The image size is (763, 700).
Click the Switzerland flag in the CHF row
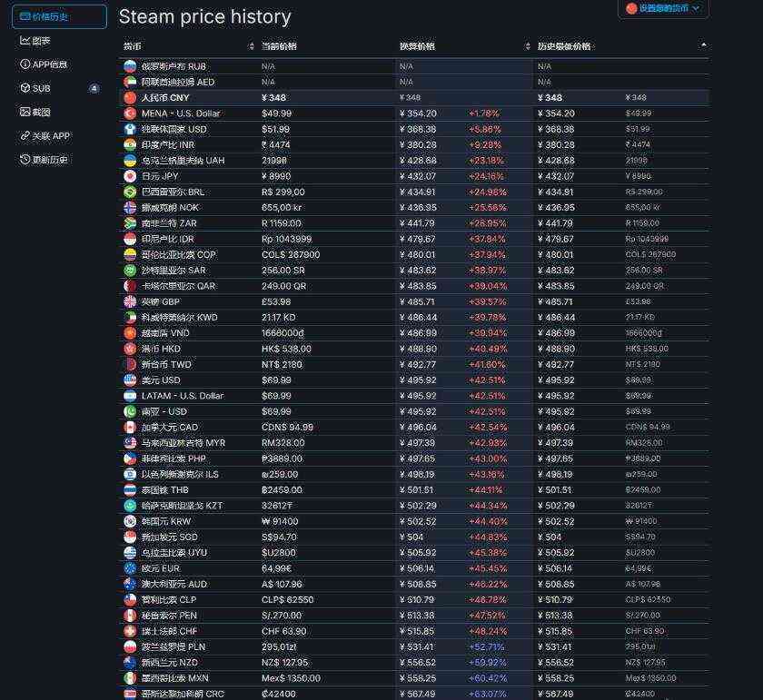coord(130,631)
